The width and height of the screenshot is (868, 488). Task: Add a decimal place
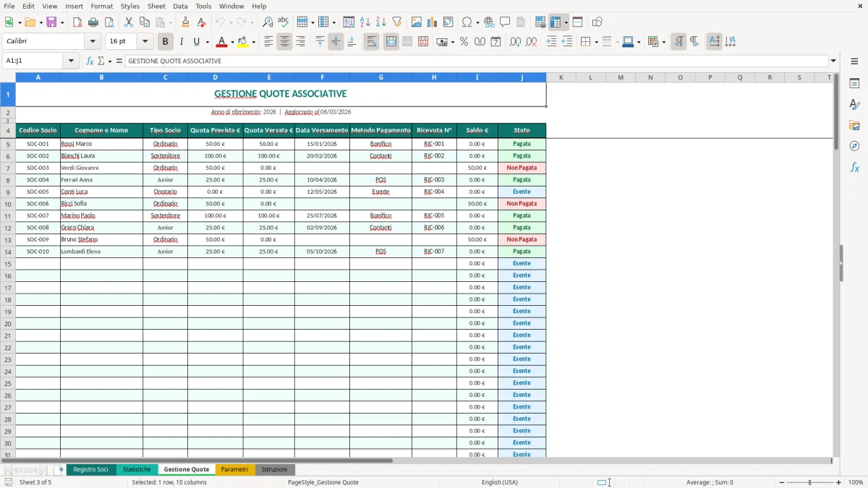tap(516, 42)
